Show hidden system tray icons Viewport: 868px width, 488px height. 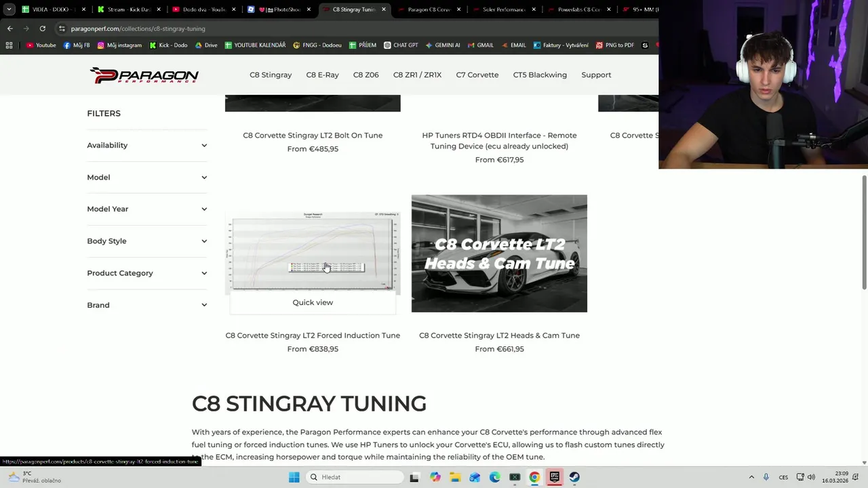pyautogui.click(x=751, y=477)
